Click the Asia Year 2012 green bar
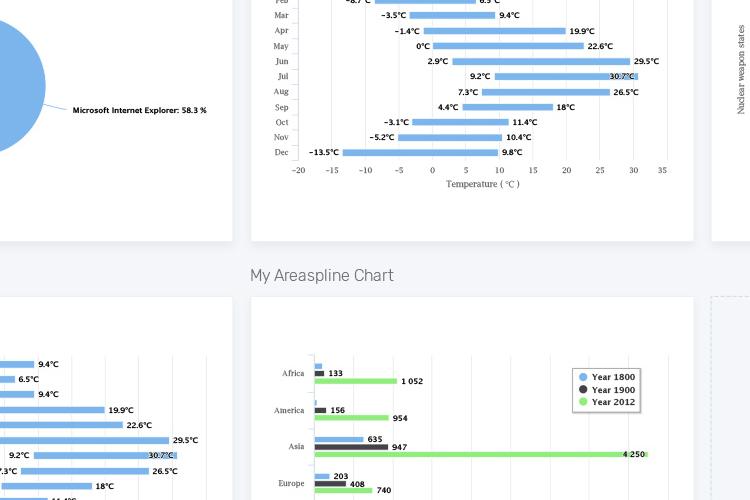The height and width of the screenshot is (500, 750). pos(481,455)
